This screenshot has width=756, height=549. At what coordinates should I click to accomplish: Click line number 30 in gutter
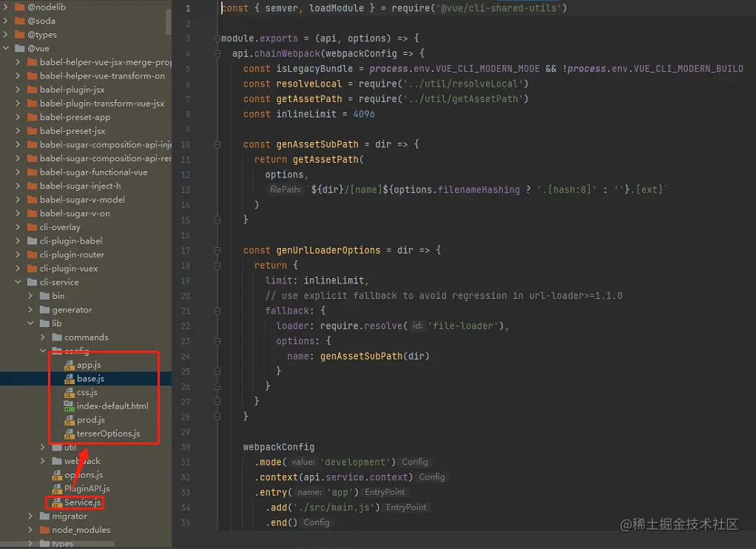point(186,447)
